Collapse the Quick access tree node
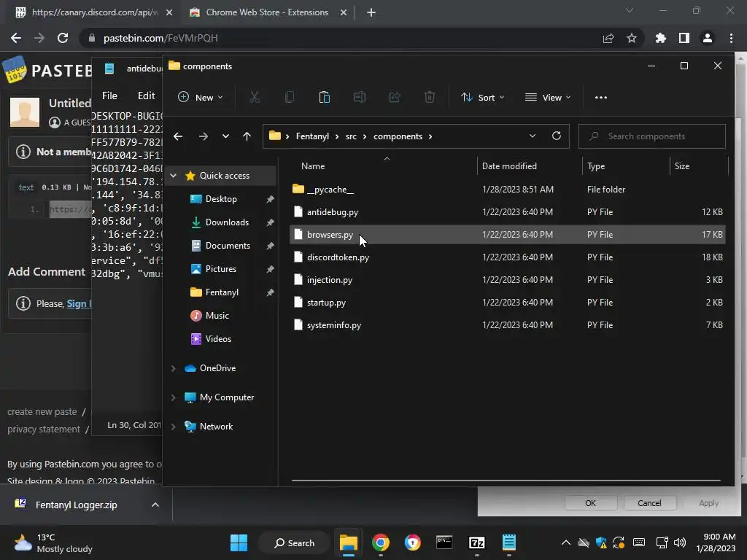The height and width of the screenshot is (560, 747). [174, 176]
